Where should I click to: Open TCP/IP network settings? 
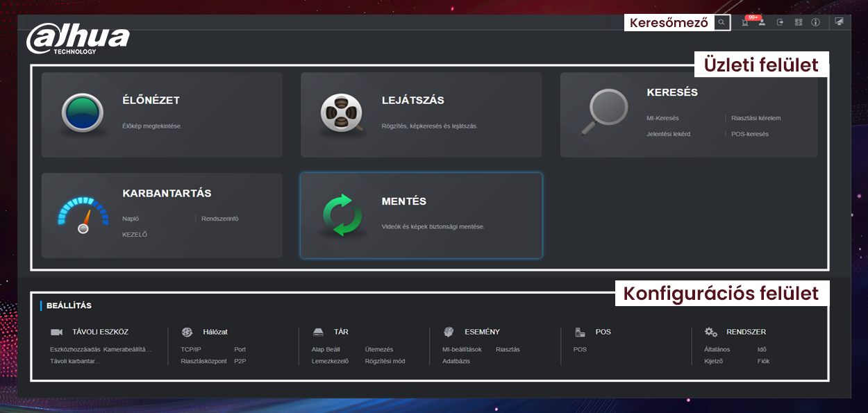coord(191,349)
